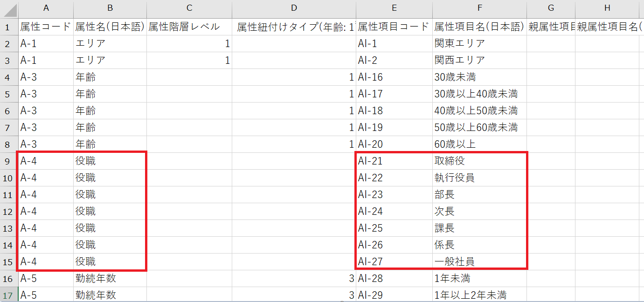The height and width of the screenshot is (302, 644).
Task: Click the select-all corner box
Action: pyautogui.click(x=8, y=8)
